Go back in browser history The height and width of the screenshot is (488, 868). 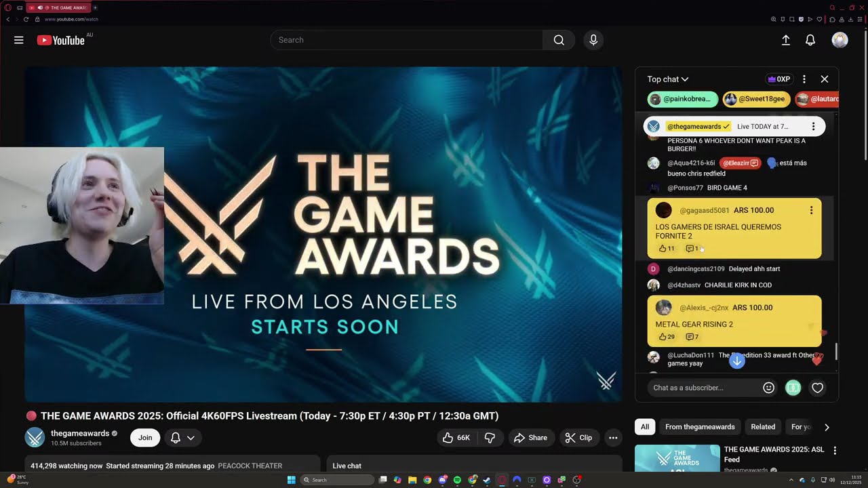[x=7, y=19]
